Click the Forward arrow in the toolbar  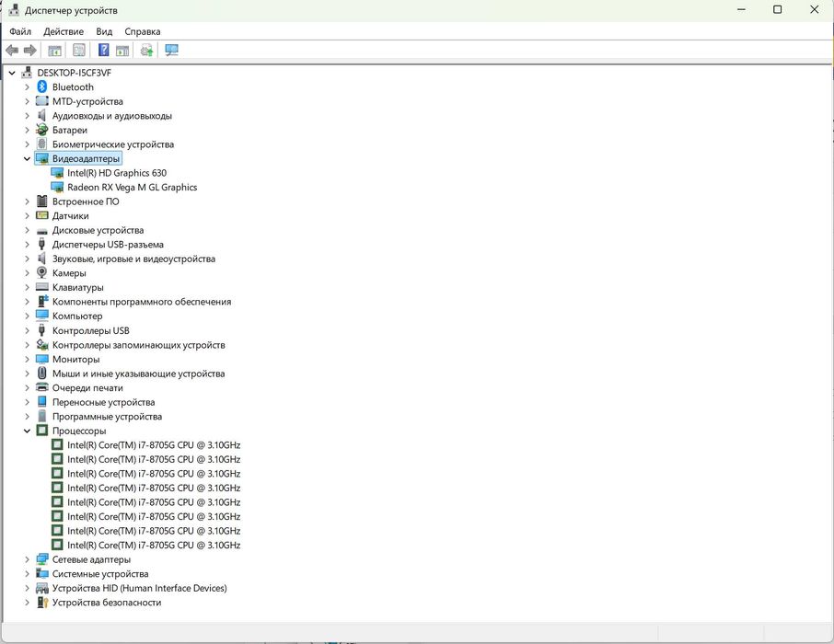30,51
